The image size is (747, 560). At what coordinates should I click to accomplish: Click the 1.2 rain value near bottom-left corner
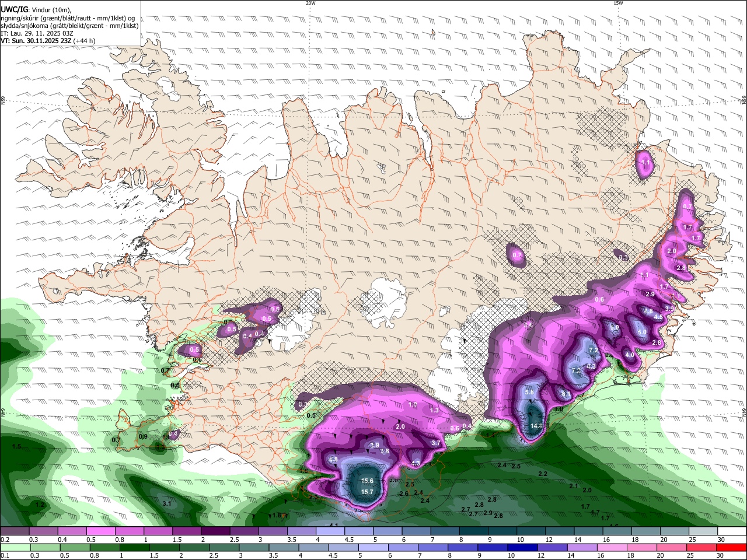point(40,505)
